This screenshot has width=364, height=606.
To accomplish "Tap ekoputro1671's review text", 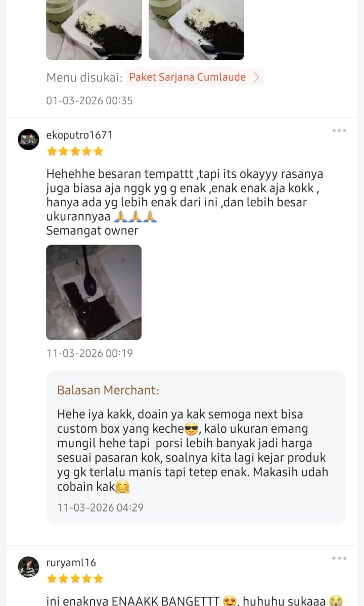I will [x=185, y=202].
